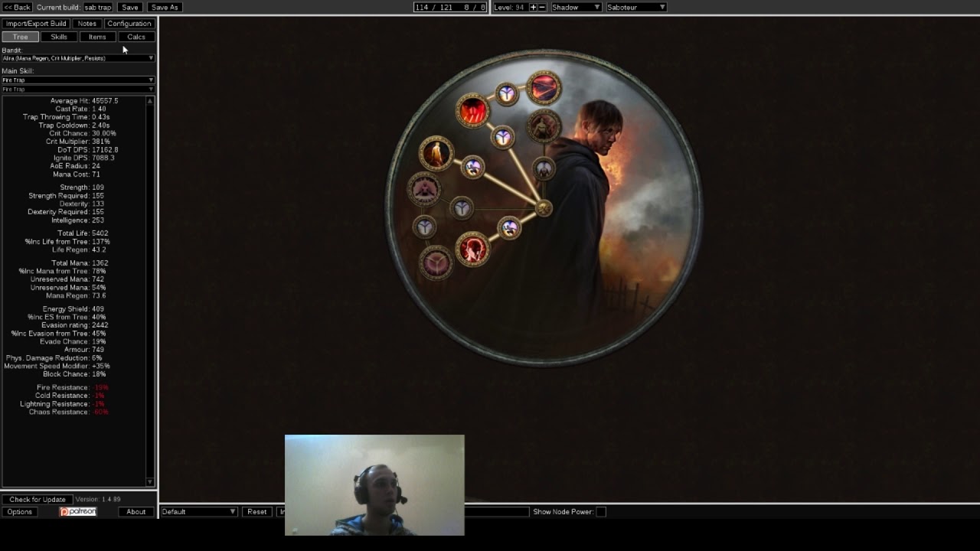Open the About dialog
980x551 pixels.
pos(136,511)
